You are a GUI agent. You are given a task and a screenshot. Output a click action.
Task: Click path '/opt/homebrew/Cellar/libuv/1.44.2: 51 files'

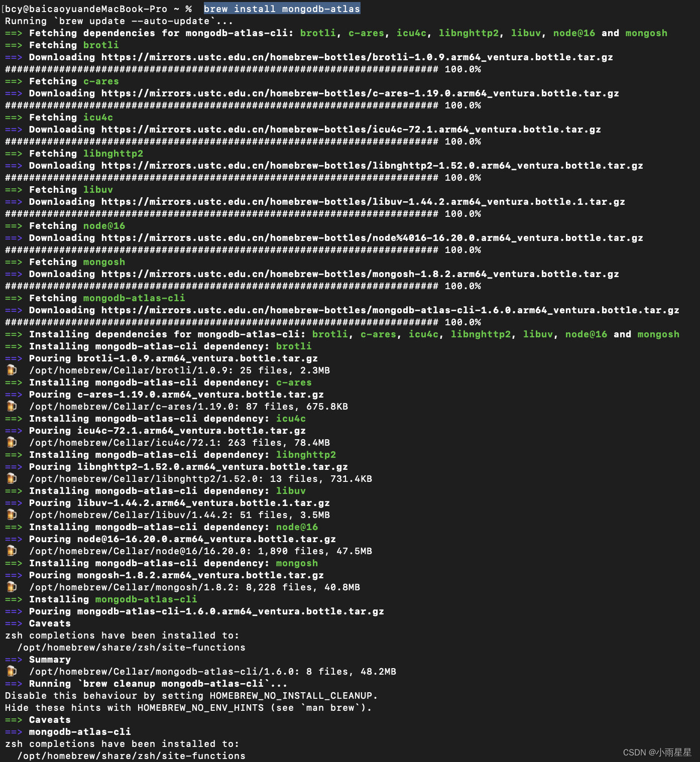[161, 515]
